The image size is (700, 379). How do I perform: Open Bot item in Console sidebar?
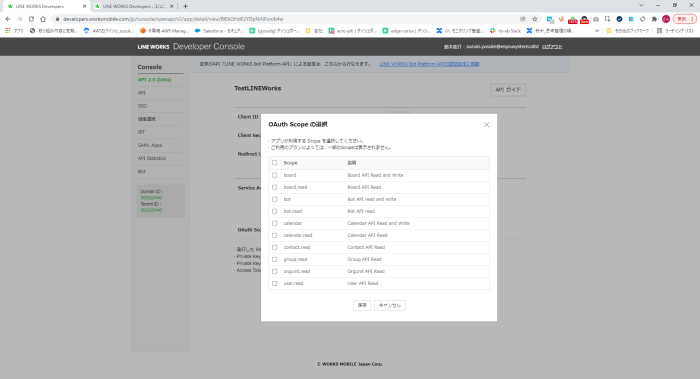pos(142,171)
